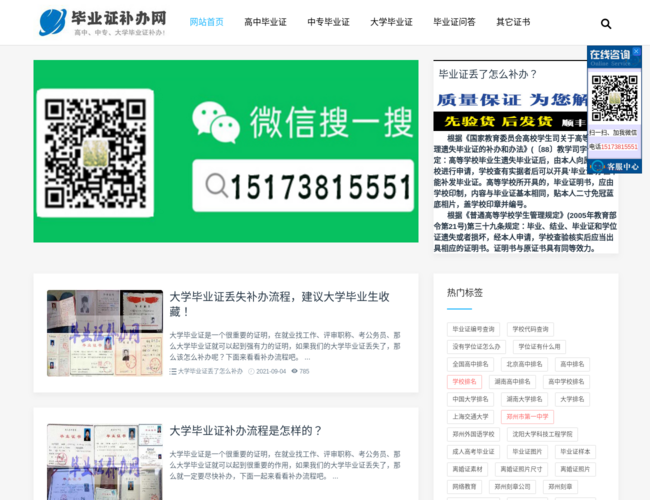Select tag 学校代码查询
This screenshot has height=500, width=650.
tap(530, 329)
